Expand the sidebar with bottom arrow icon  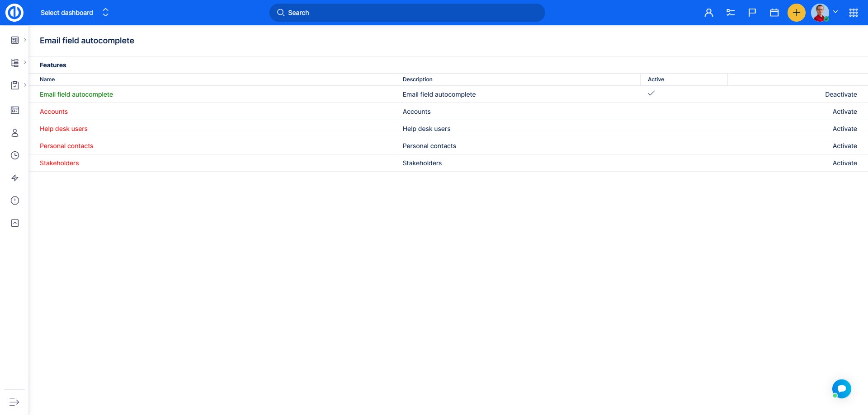14,402
